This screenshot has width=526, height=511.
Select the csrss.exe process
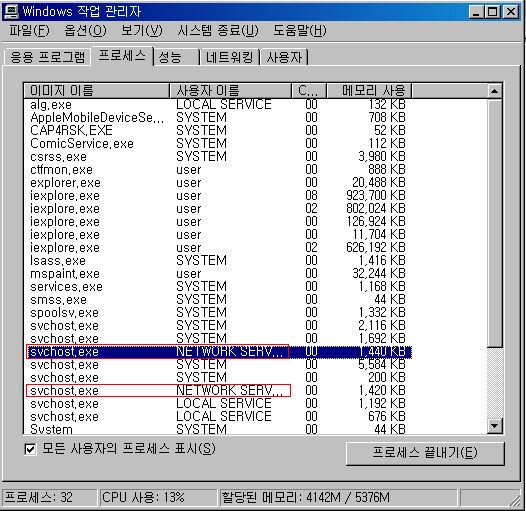click(x=218, y=157)
